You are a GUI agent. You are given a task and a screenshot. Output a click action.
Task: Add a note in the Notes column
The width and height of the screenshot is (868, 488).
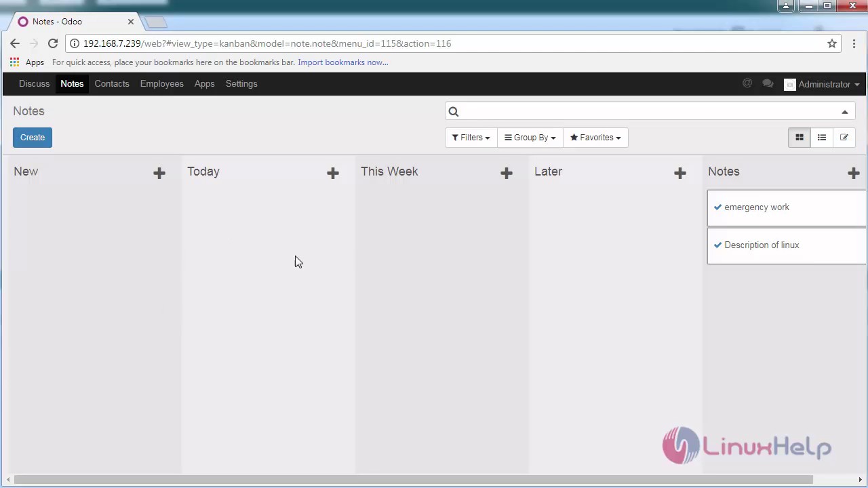coord(854,174)
